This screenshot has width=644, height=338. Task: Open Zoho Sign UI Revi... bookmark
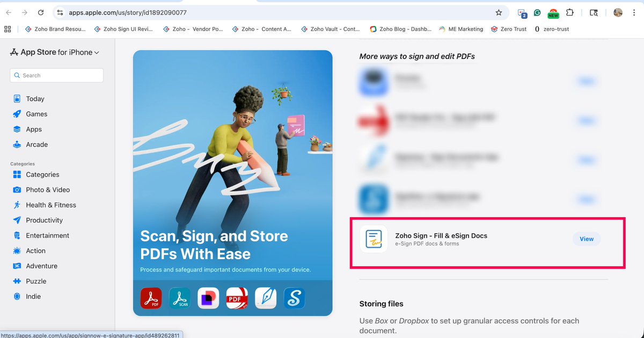tap(123, 29)
